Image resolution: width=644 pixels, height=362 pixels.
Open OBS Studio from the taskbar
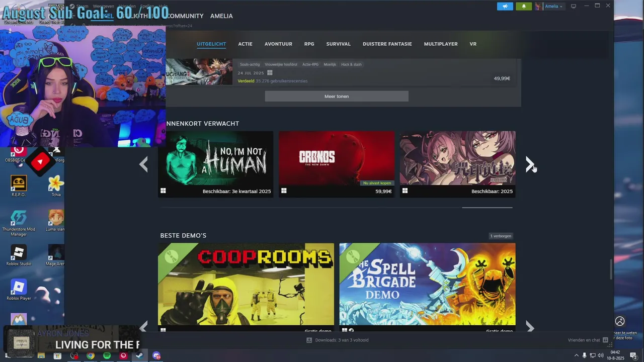click(x=74, y=355)
